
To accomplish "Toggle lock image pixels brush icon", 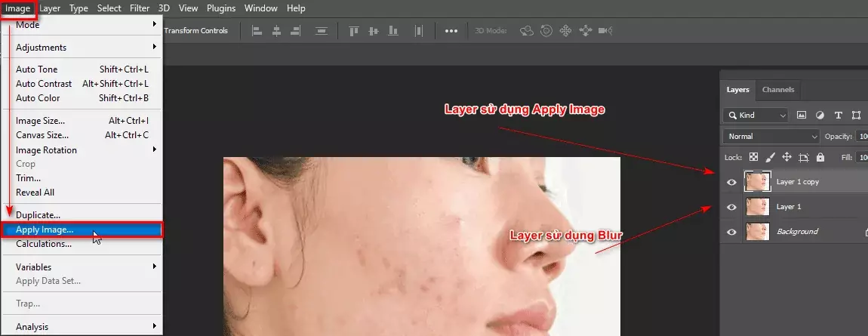I will point(769,157).
